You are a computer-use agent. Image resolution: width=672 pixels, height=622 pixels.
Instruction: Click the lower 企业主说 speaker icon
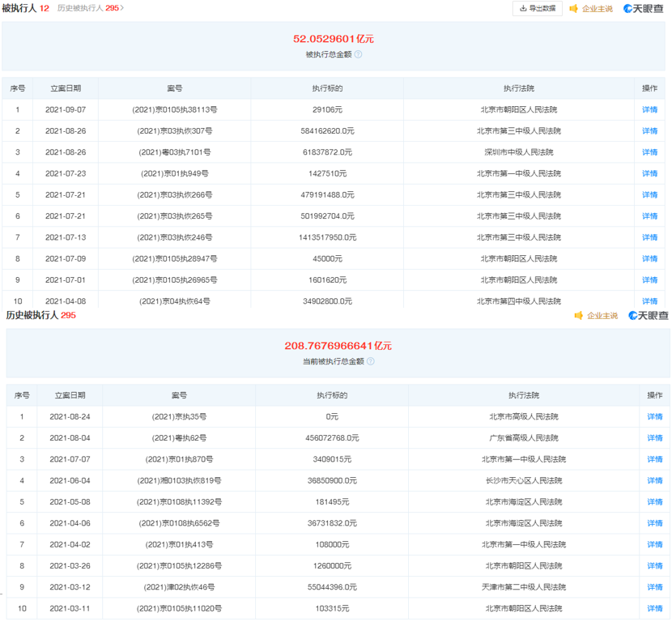point(579,315)
